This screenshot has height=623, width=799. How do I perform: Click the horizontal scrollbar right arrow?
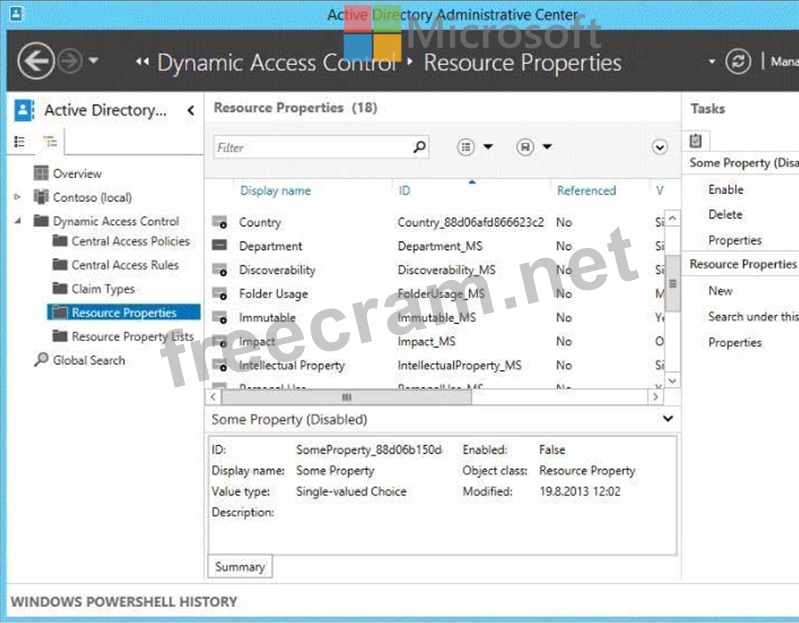coord(656,397)
